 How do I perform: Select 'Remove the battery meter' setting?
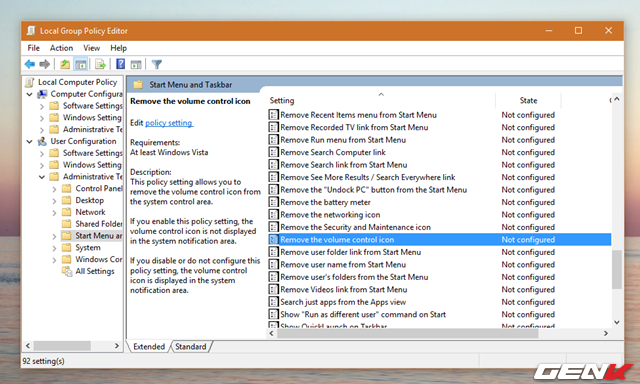click(x=325, y=202)
